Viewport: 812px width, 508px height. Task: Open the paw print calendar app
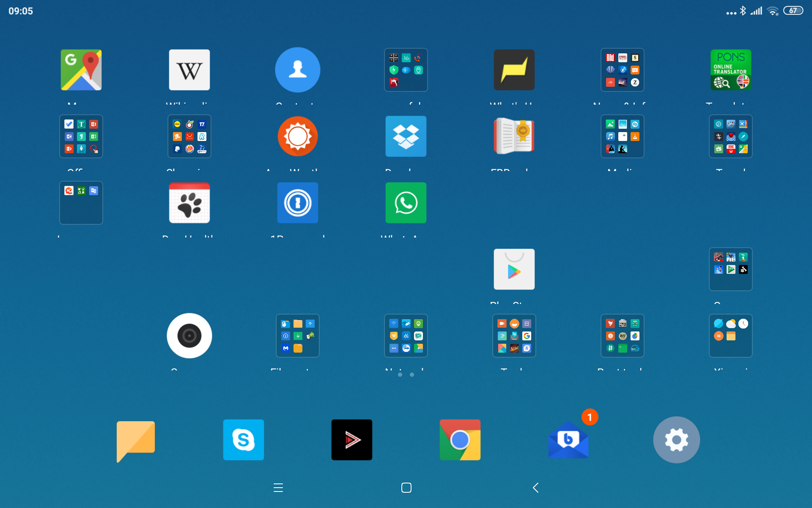[x=189, y=203]
